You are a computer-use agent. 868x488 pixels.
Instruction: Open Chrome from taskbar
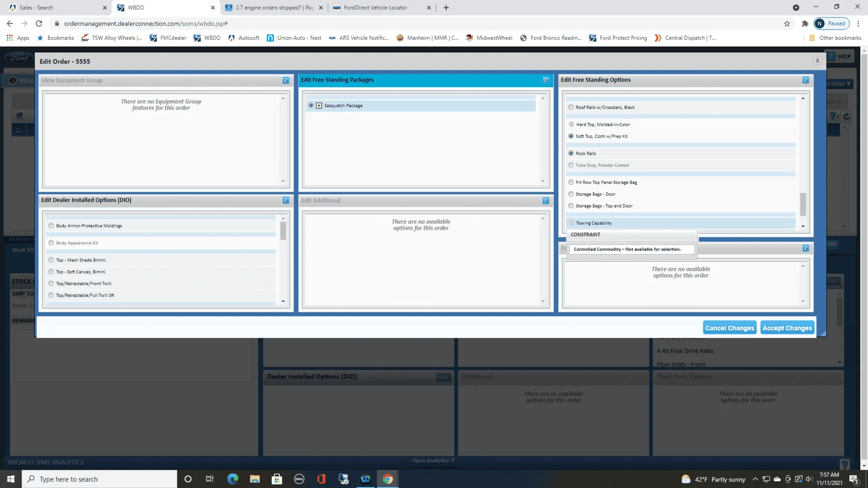tap(388, 479)
